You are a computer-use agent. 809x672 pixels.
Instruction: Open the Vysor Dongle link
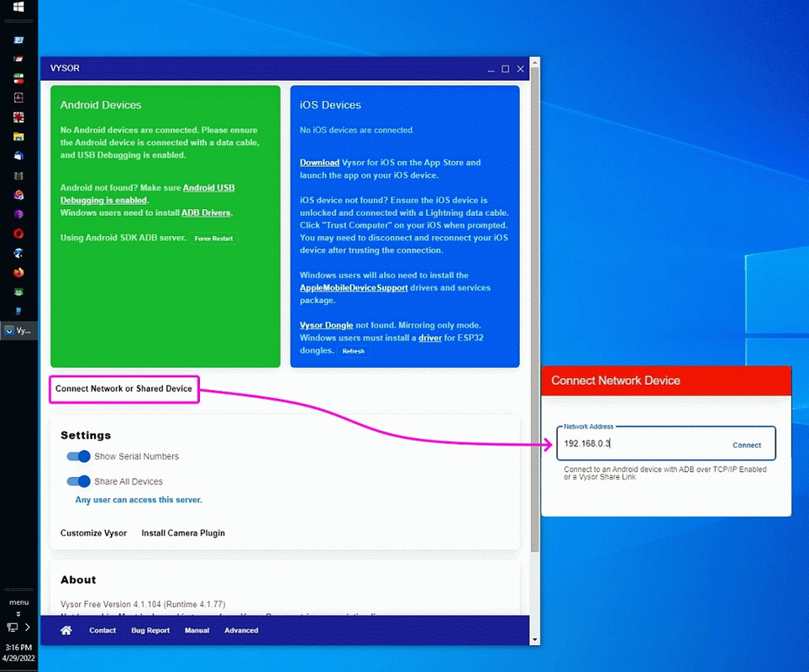pyautogui.click(x=326, y=325)
